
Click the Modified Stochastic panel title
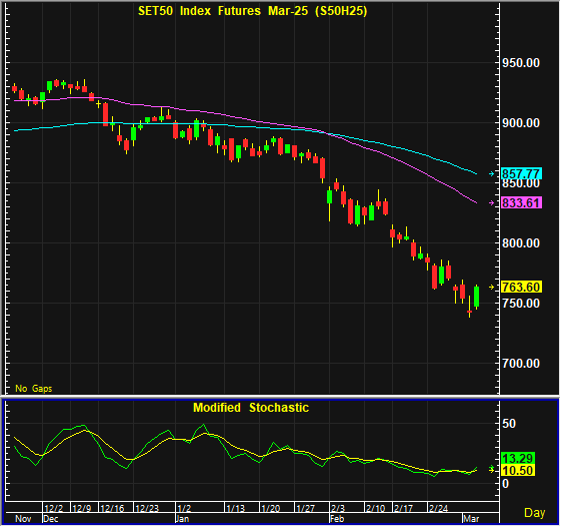pos(251,408)
